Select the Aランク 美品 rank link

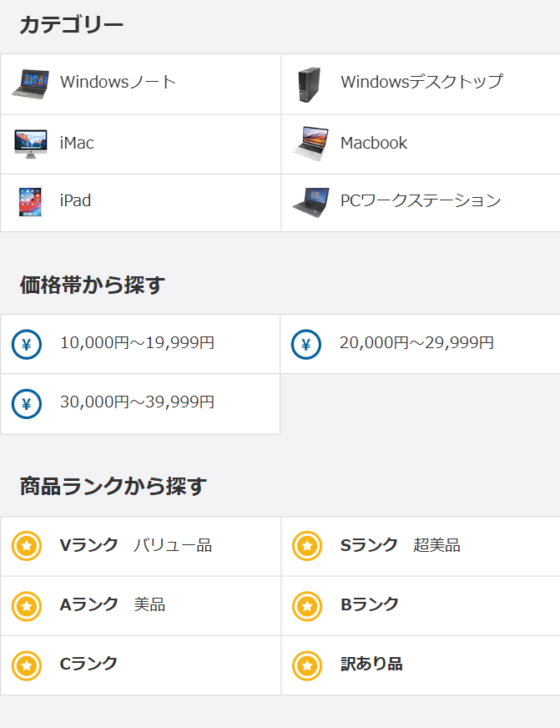pyautogui.click(x=113, y=604)
